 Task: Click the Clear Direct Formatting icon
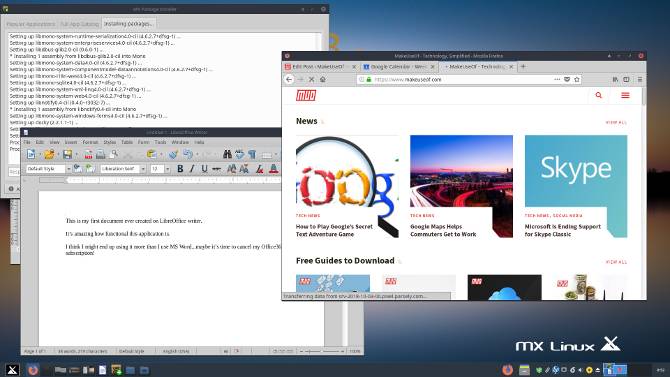pos(259,169)
